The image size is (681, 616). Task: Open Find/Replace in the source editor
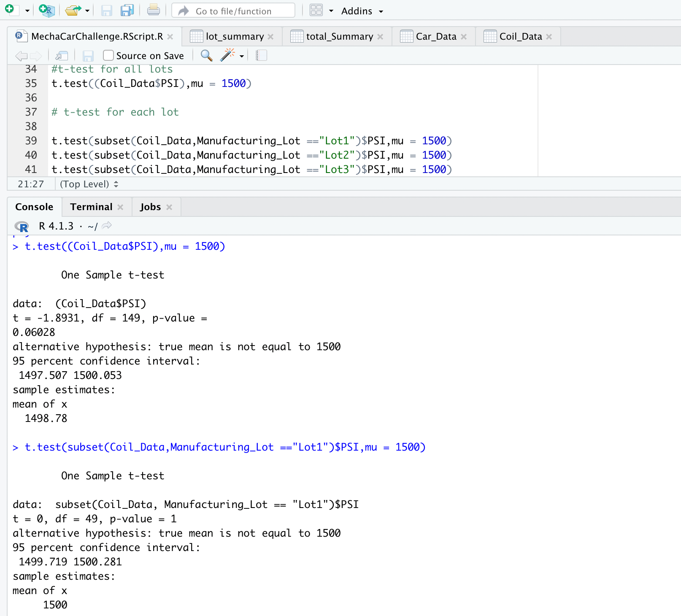206,55
